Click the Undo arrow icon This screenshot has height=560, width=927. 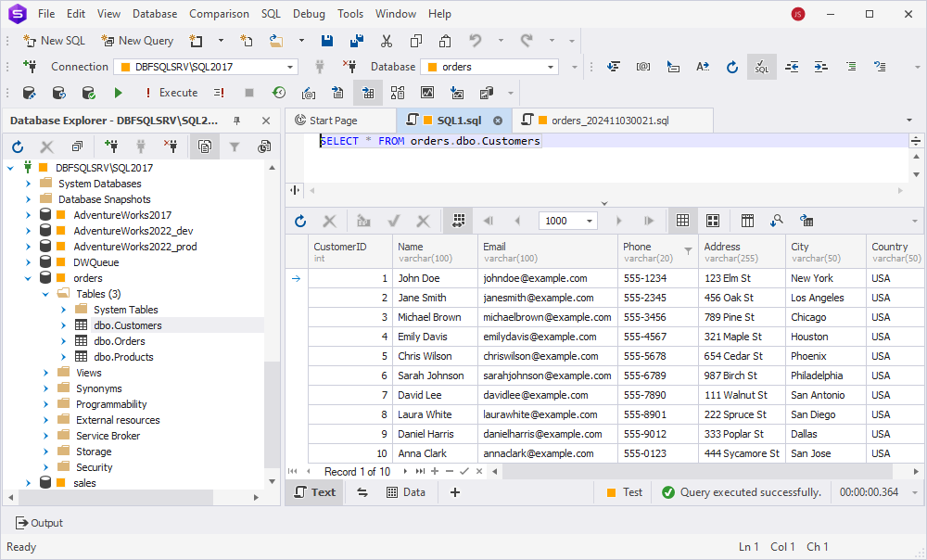coord(475,41)
